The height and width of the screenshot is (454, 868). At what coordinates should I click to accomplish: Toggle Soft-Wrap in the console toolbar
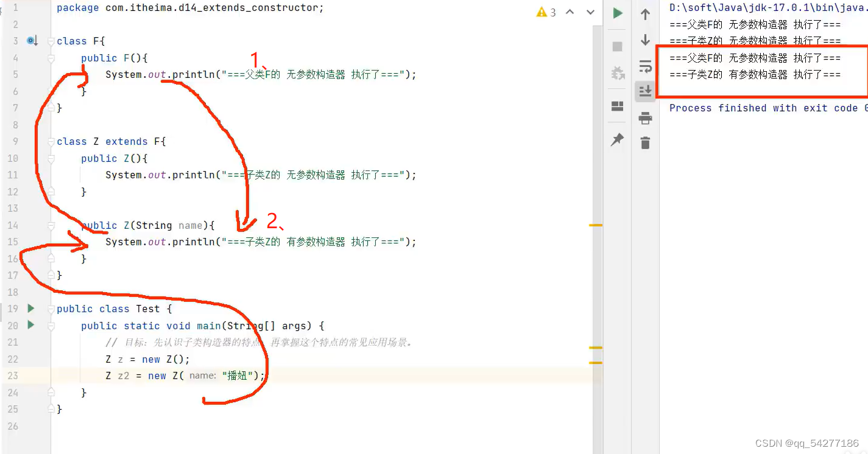point(645,66)
